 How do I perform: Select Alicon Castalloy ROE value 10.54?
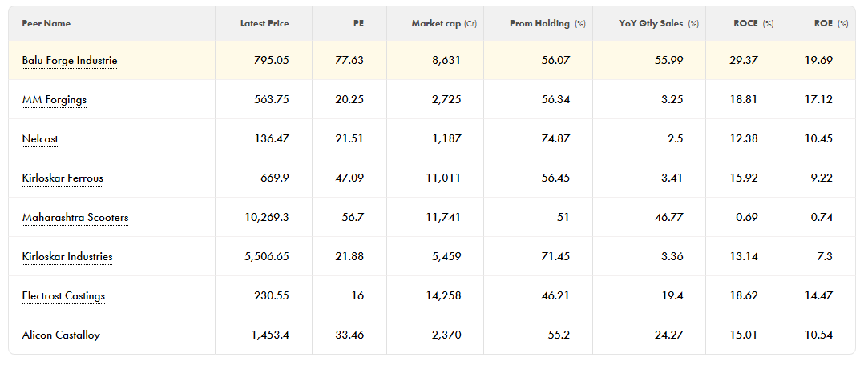pos(819,335)
